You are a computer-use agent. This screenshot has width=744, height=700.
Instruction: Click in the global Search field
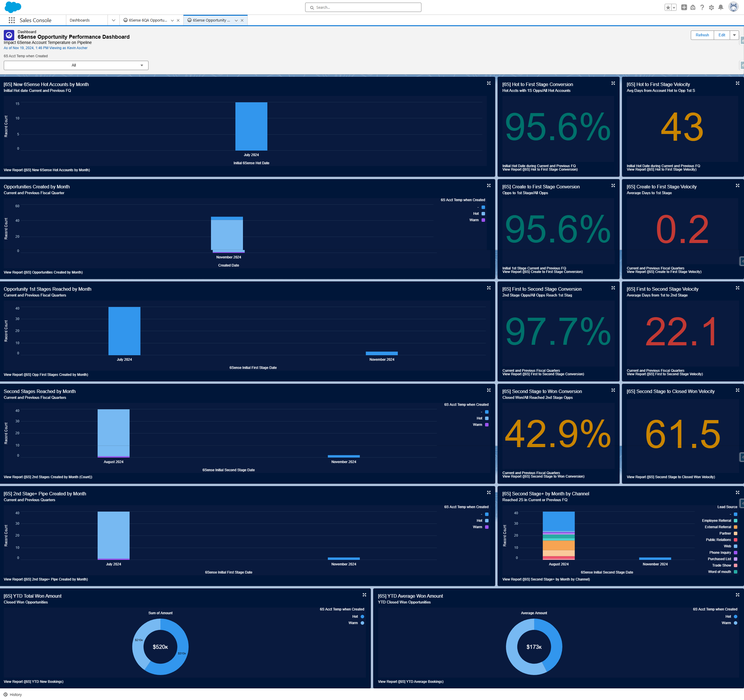point(363,8)
